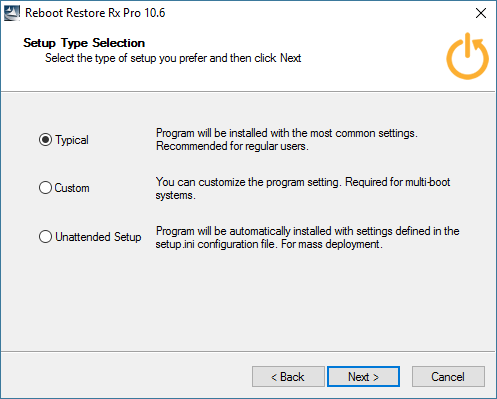Click the "Custom" option label text
This screenshot has width=497, height=399.
click(72, 188)
